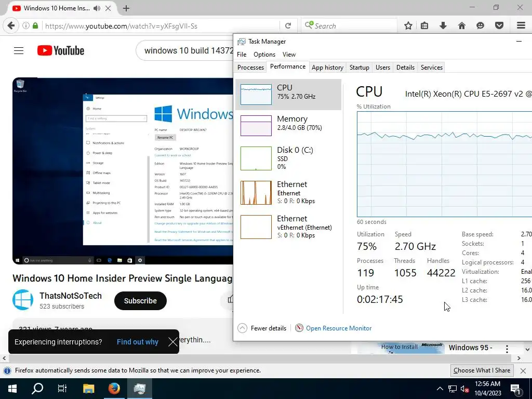Open Task Manager File menu
The image size is (532, 399).
pyautogui.click(x=242, y=54)
